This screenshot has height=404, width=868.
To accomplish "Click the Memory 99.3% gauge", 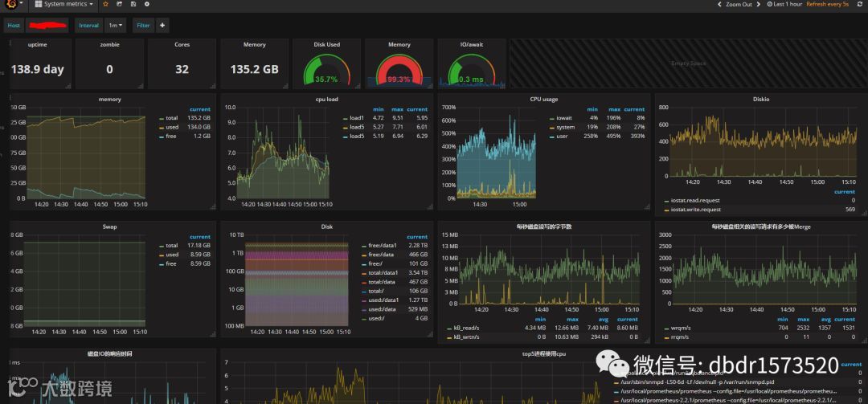I will pyautogui.click(x=399, y=69).
